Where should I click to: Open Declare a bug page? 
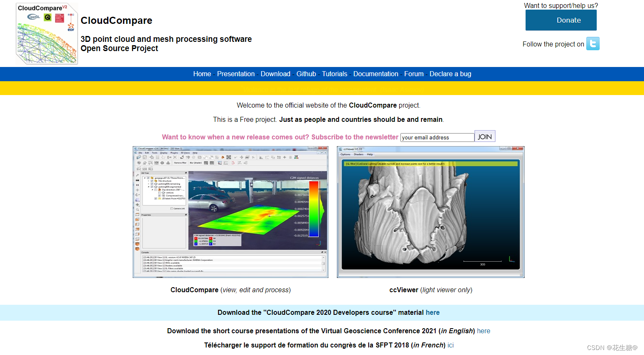point(450,74)
